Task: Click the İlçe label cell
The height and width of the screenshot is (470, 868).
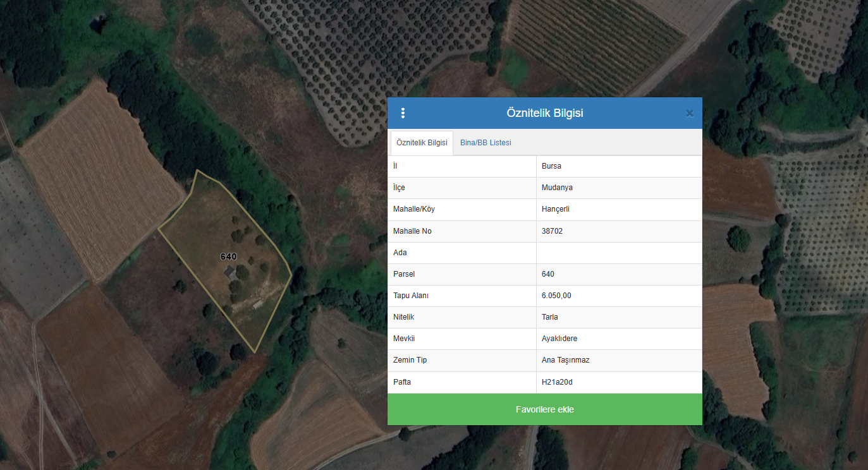Action: 462,188
